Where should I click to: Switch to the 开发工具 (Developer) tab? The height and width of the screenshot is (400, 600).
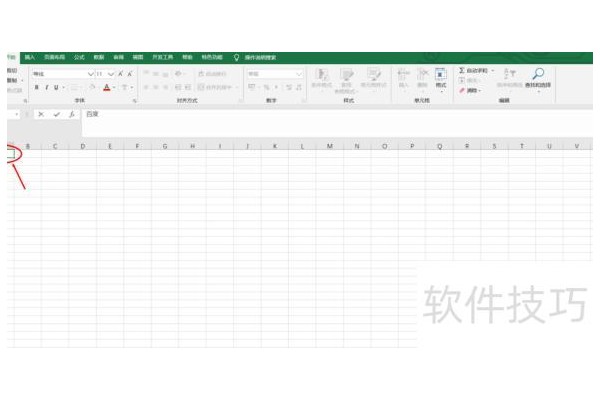pos(163,57)
